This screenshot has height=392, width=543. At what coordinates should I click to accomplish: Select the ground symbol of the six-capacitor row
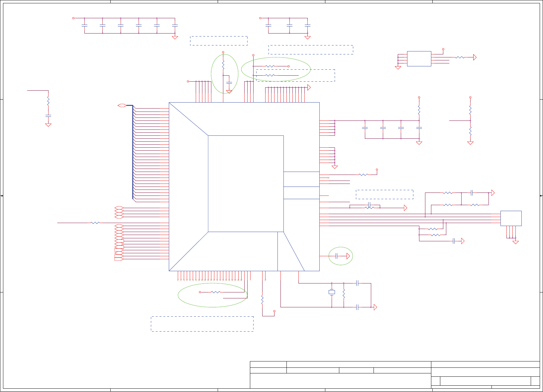175,37
